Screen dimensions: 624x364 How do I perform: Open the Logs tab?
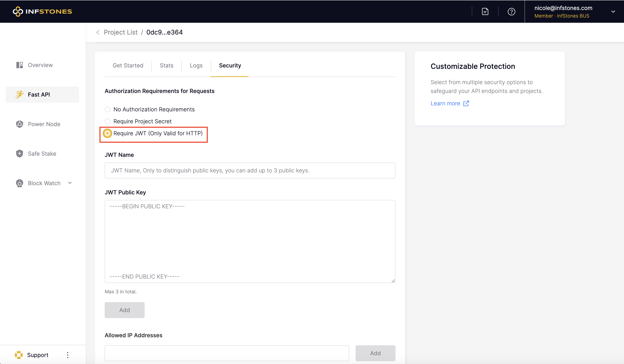coord(196,65)
